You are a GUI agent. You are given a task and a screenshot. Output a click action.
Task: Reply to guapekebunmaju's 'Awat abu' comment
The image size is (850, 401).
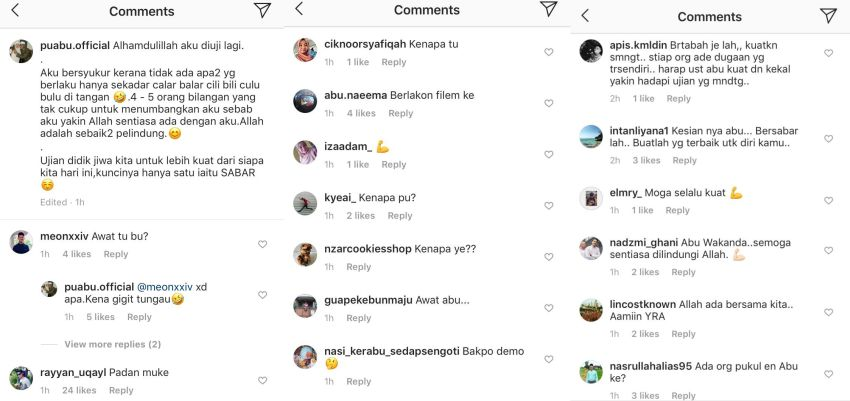[x=359, y=318]
